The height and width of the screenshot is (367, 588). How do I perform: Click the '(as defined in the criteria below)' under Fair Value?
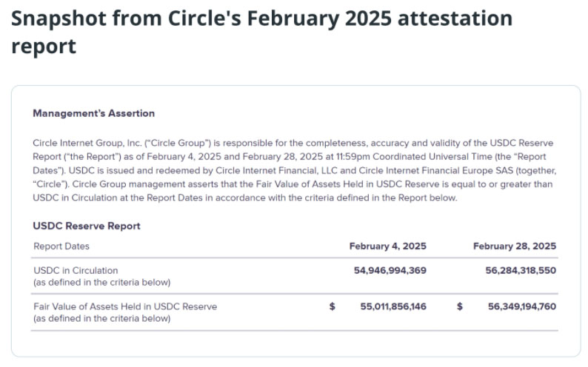102,318
